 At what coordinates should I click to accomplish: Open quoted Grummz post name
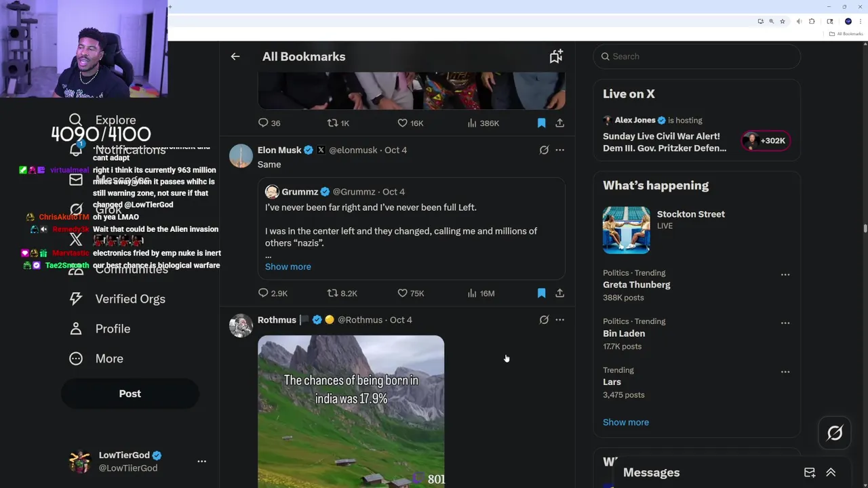[x=300, y=192]
